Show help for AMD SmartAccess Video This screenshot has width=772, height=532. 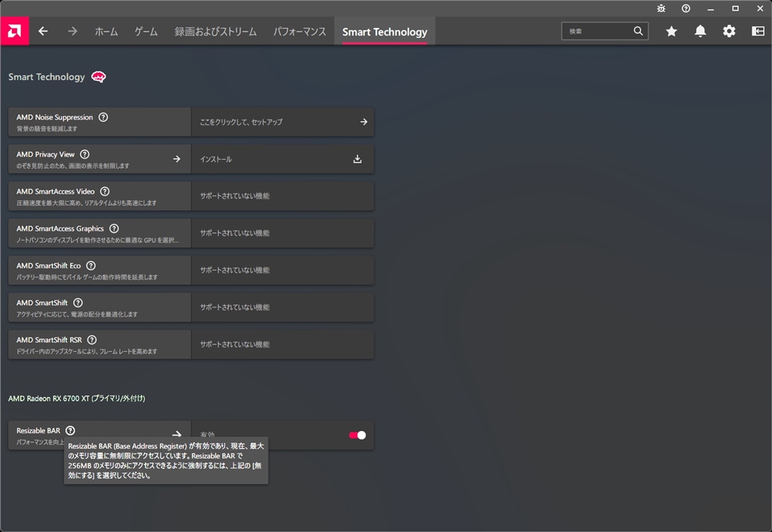coord(105,191)
